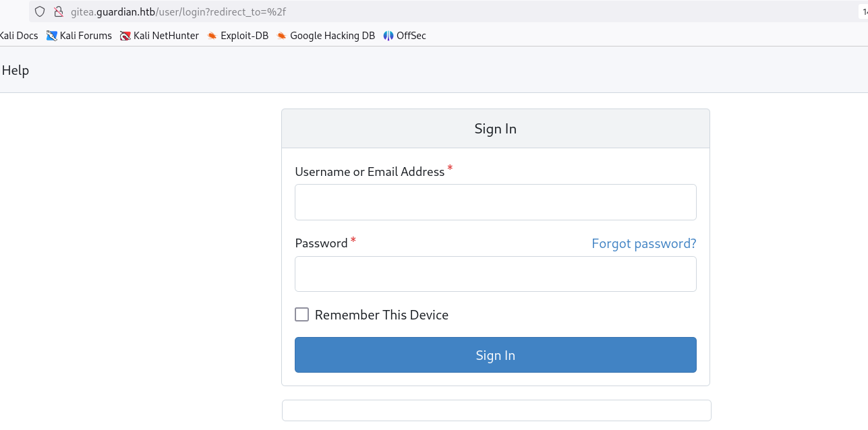Viewport: 868px width, 430px height.
Task: Open the Google Hacking DB bookmark
Action: click(x=325, y=36)
